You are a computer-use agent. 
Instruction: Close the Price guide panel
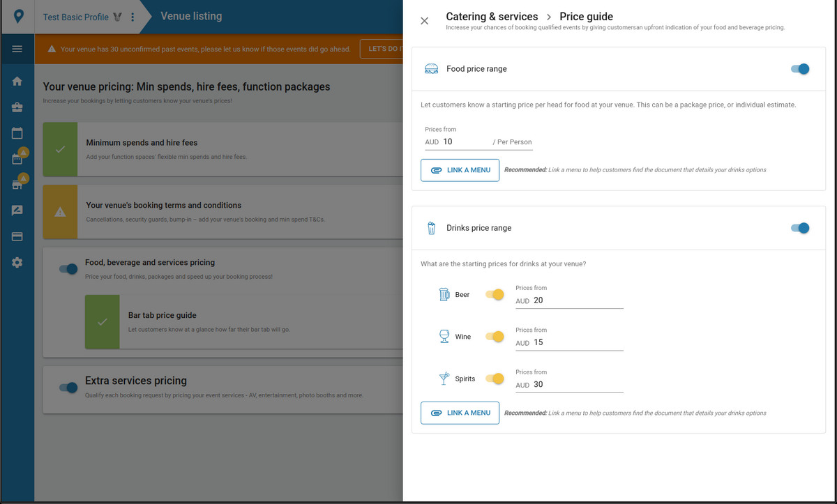click(424, 21)
